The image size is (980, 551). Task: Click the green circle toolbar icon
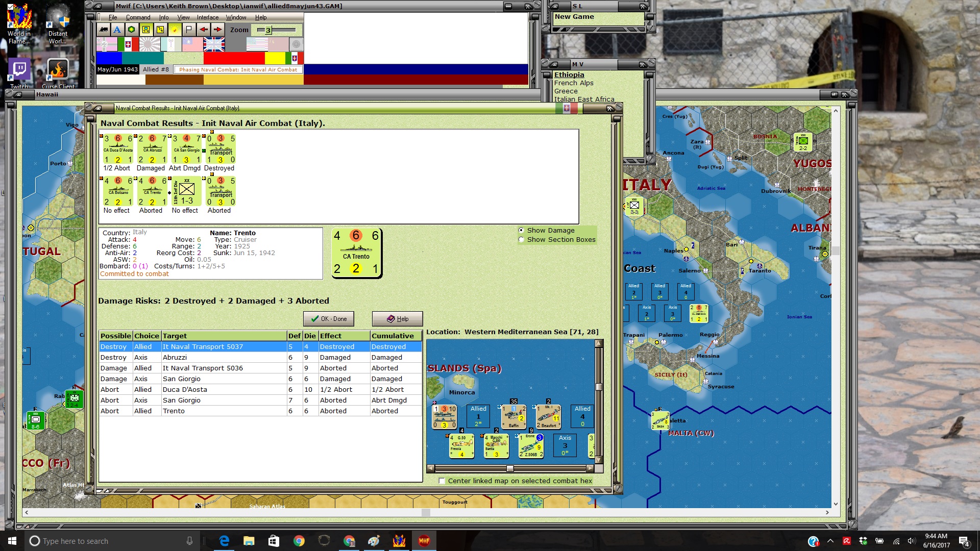132,30
